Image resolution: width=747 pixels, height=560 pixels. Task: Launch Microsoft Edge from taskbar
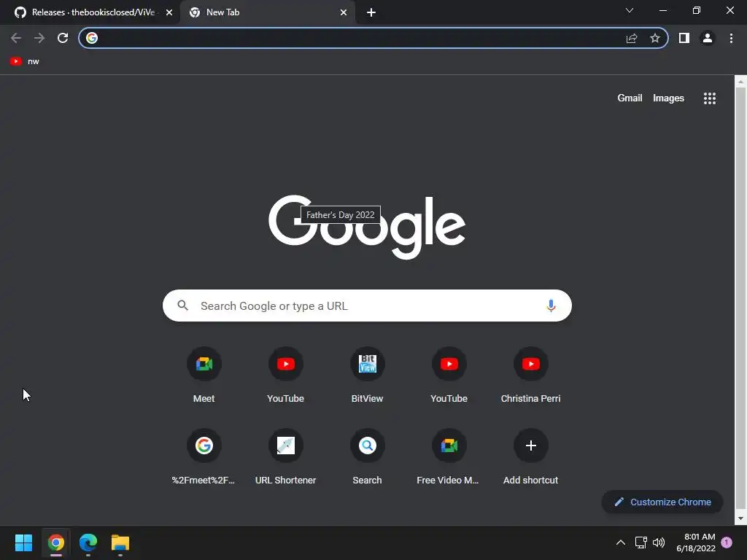click(88, 542)
